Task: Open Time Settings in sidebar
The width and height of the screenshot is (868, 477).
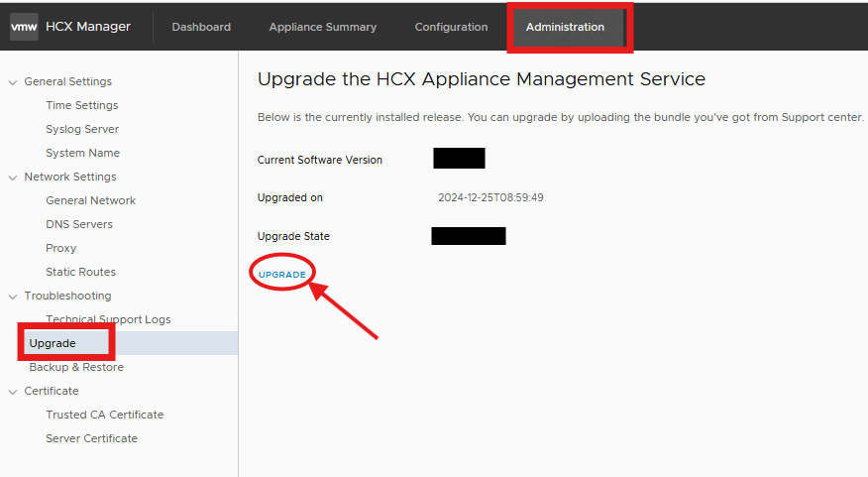Action: pos(81,105)
